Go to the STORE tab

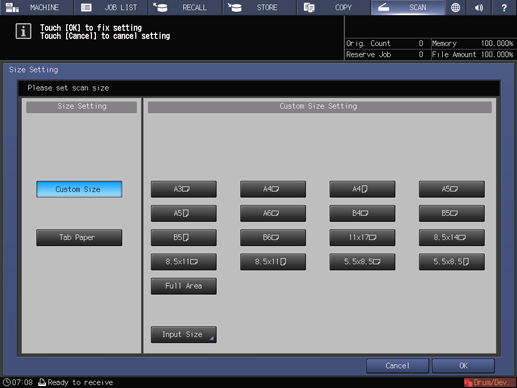click(259, 7)
